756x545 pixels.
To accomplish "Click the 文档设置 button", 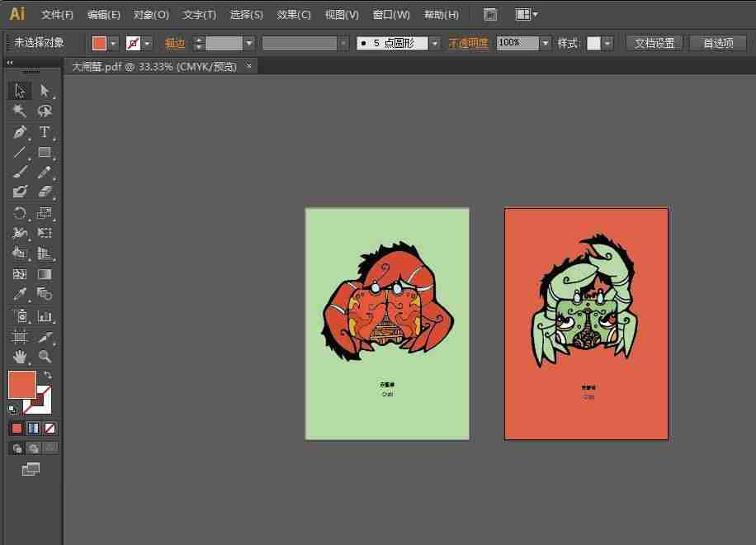I will tap(654, 44).
